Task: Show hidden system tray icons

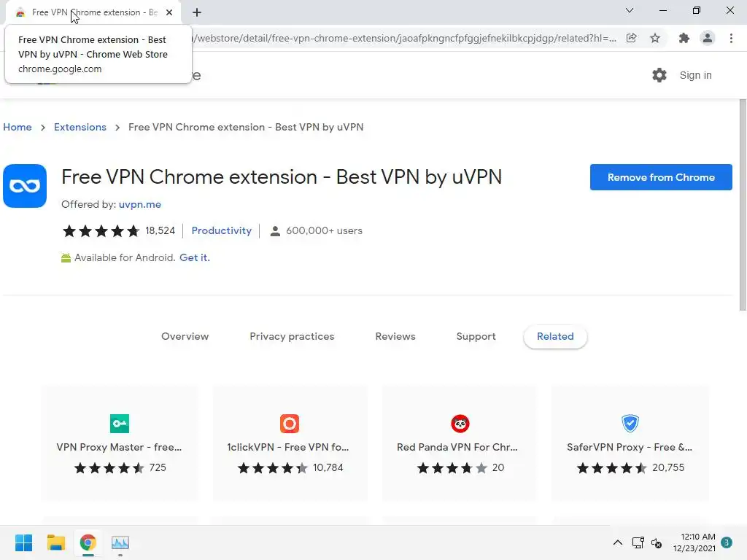Action: tap(617, 542)
